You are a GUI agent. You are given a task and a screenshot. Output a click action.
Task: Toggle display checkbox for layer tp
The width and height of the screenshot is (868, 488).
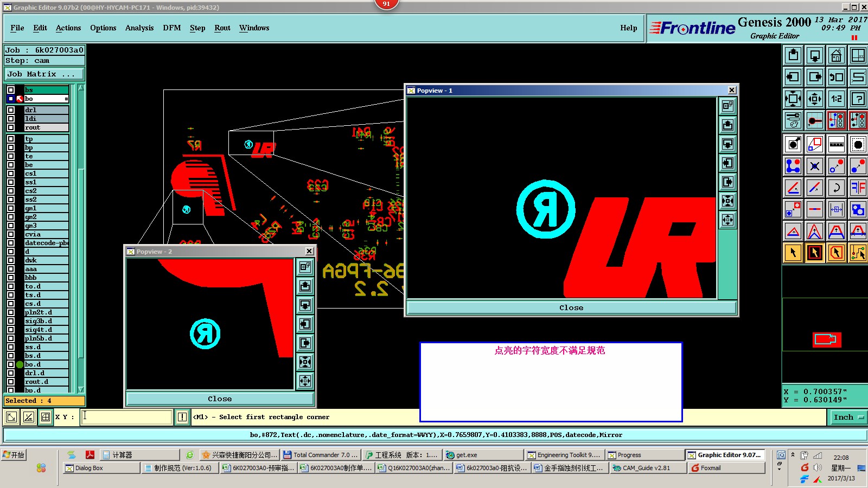(11, 139)
